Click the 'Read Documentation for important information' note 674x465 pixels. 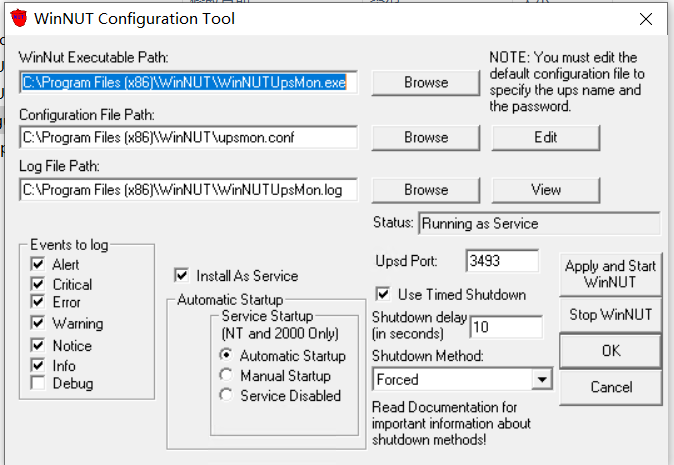click(451, 423)
